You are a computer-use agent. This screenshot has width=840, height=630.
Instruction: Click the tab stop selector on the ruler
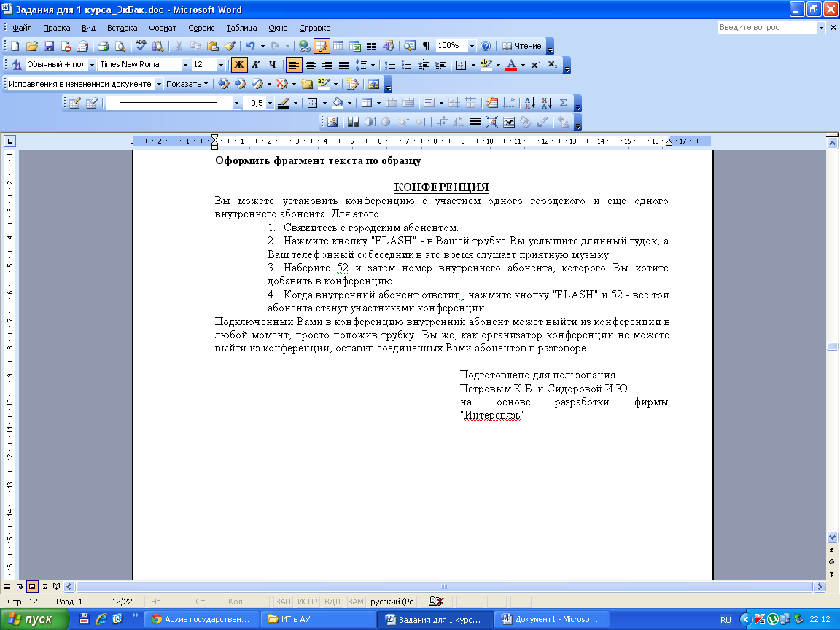[9, 141]
